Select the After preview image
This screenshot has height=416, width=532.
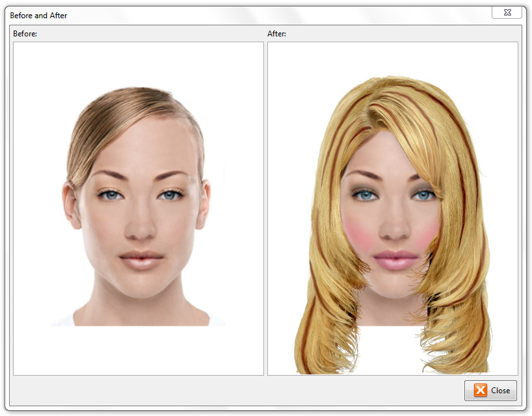(x=393, y=209)
